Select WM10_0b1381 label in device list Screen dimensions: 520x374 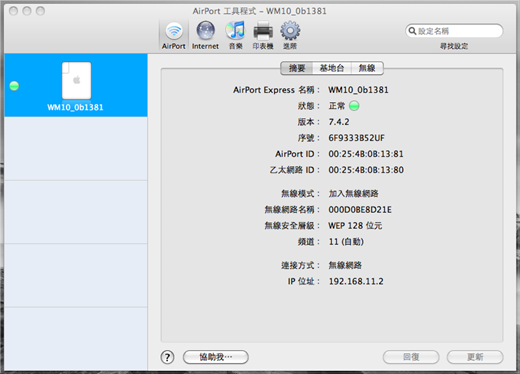click(75, 107)
